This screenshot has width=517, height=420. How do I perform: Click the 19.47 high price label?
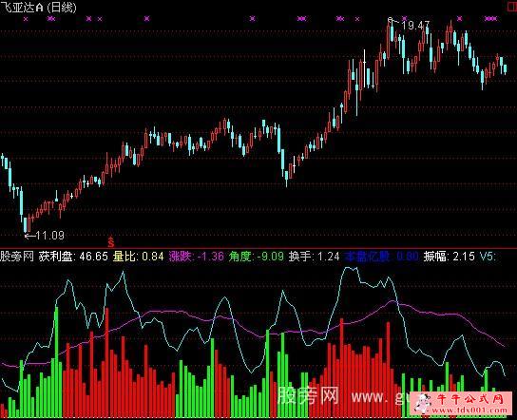pos(415,26)
